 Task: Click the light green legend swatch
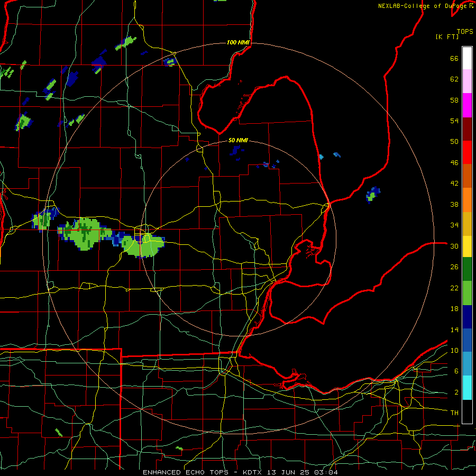pos(467,293)
